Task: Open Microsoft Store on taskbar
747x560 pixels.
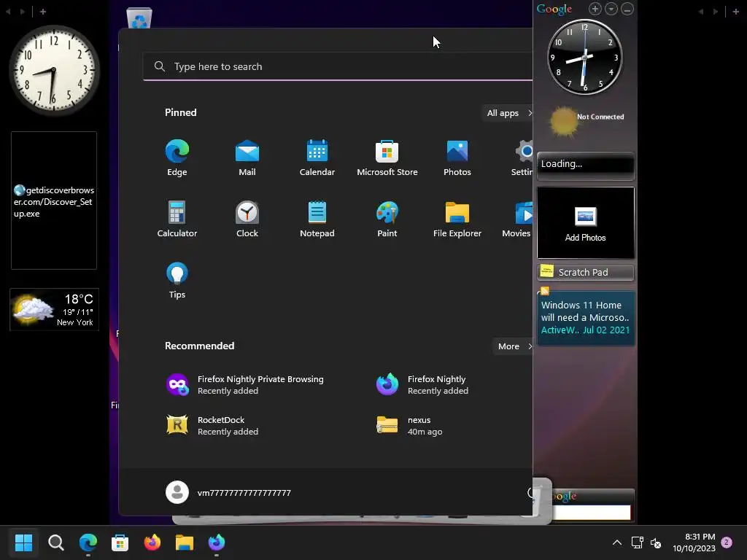Action: click(120, 542)
